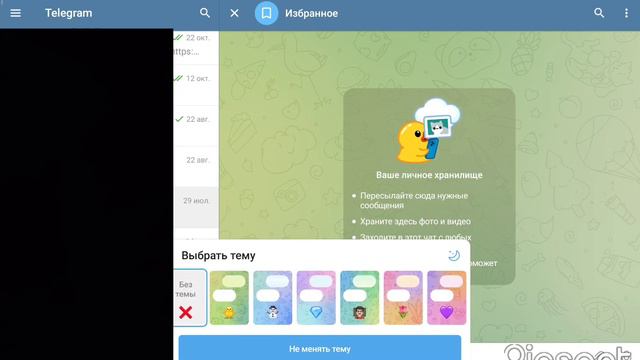Image resolution: width=640 pixels, height=360 pixels.
Task: Open the hamburger main menu
Action: [16, 13]
